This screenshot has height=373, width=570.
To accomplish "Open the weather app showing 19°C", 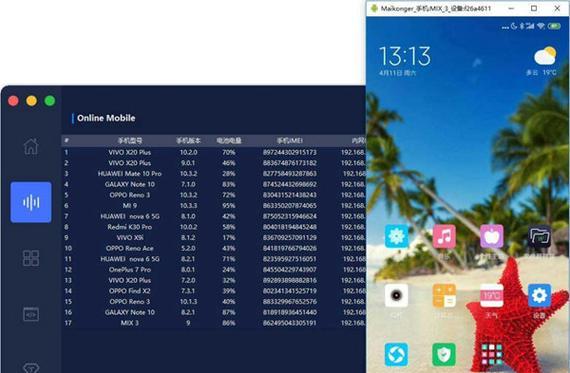I will pyautogui.click(x=491, y=295).
